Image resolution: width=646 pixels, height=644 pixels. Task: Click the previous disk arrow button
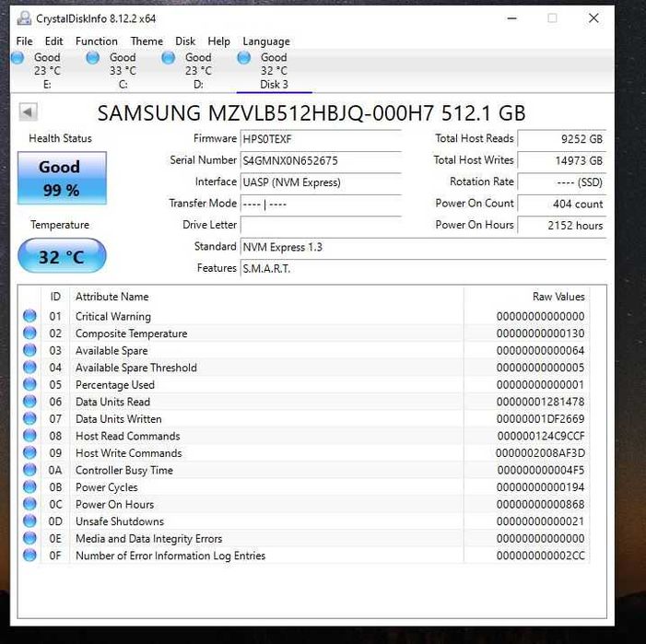coord(28,111)
